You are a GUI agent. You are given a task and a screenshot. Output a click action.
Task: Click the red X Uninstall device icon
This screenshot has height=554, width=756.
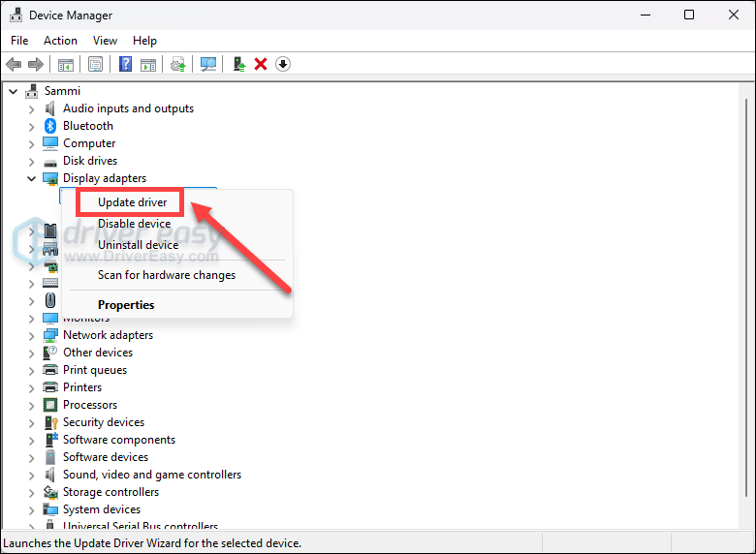pos(261,64)
